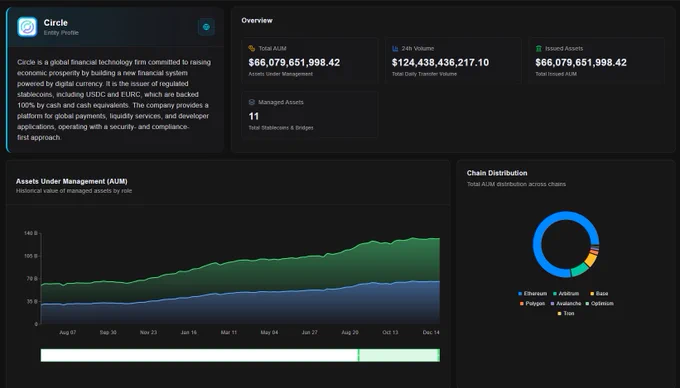Toggle the Arbitrum legend entry
Image resolution: width=680 pixels, height=388 pixels.
point(566,293)
